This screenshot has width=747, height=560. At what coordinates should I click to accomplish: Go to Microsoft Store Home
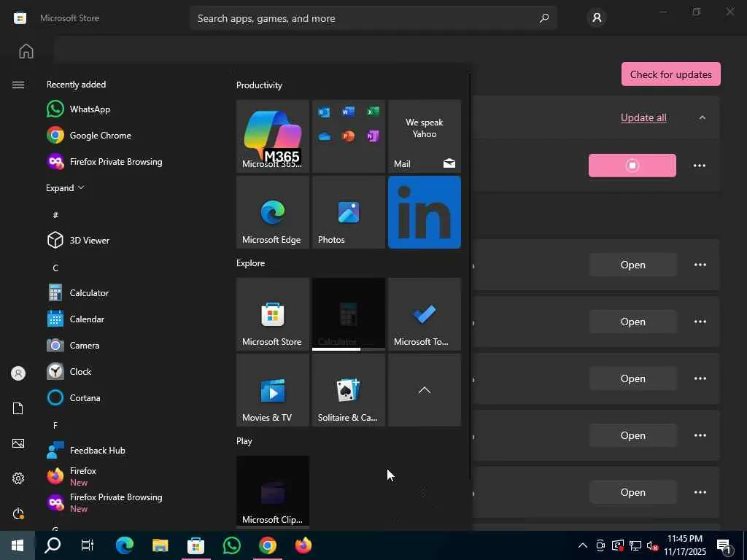[26, 51]
